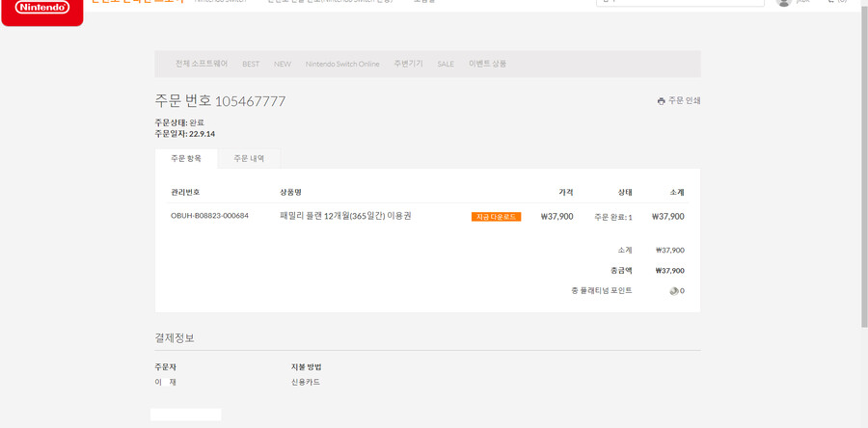Viewport: 868px width, 428px height.
Task: Click the 주문일자: 22.9.14 text
Action: (185, 134)
